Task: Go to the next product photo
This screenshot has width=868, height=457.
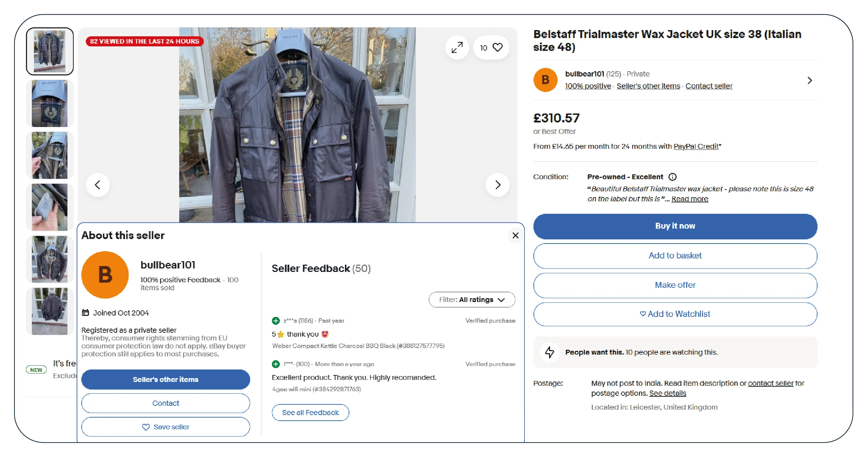Action: (x=497, y=185)
